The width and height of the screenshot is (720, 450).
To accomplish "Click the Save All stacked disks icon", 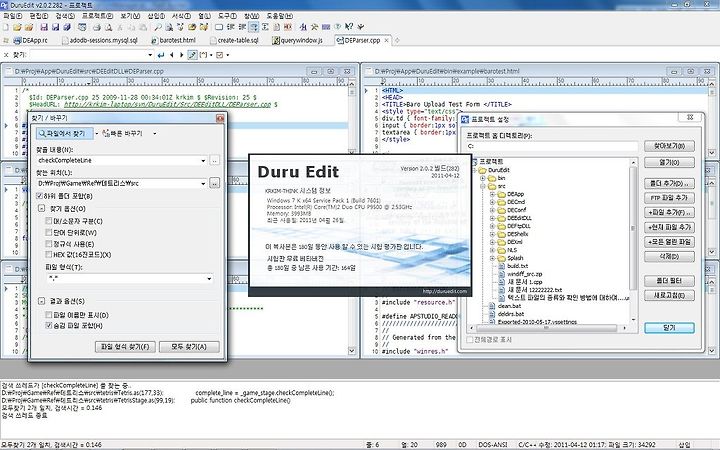I will [67, 27].
